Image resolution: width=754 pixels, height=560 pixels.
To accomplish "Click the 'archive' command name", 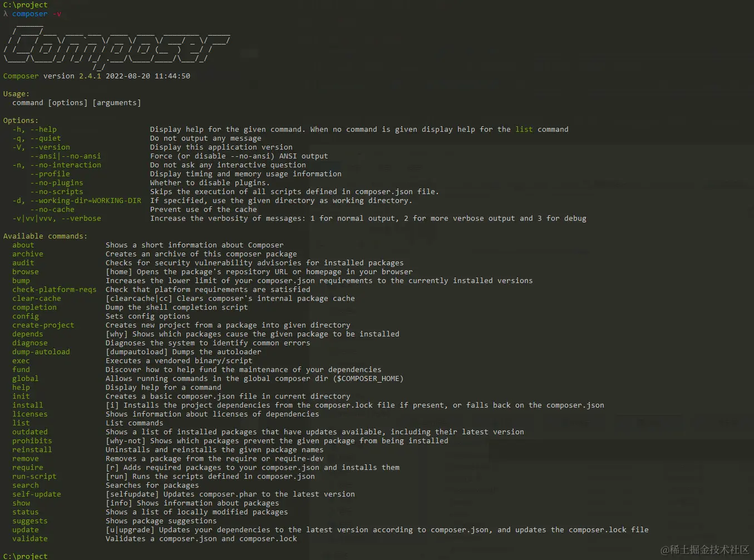I will [x=28, y=254].
